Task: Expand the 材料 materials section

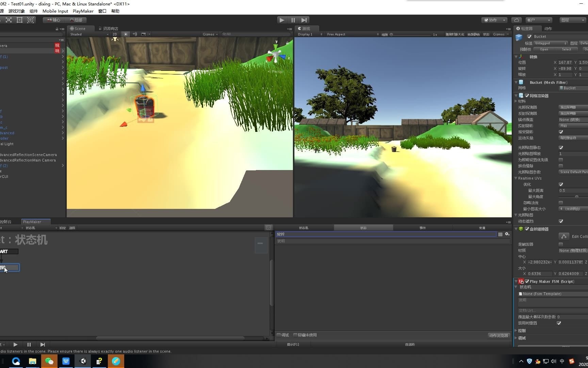Action: [x=516, y=101]
